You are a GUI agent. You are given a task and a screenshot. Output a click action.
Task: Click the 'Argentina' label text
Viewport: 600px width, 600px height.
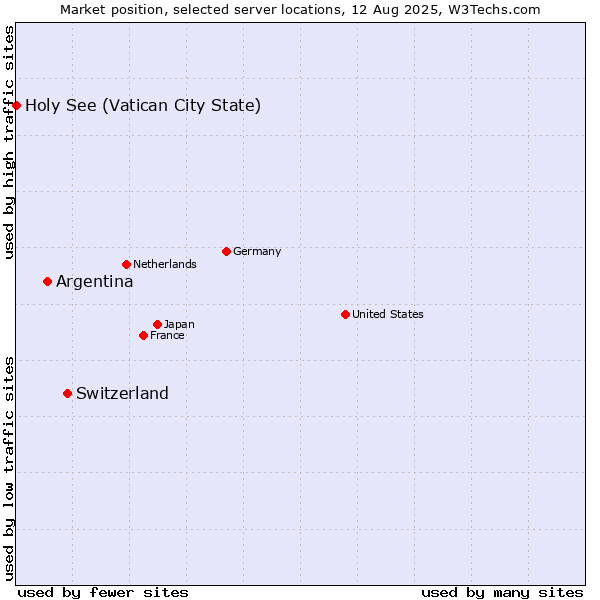point(95,282)
